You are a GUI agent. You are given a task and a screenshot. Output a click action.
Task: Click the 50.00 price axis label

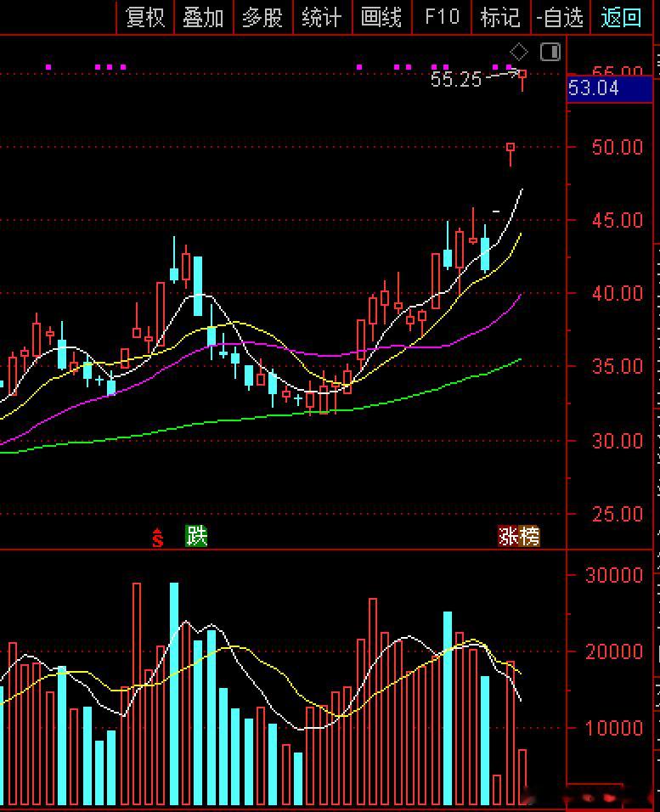click(x=617, y=147)
